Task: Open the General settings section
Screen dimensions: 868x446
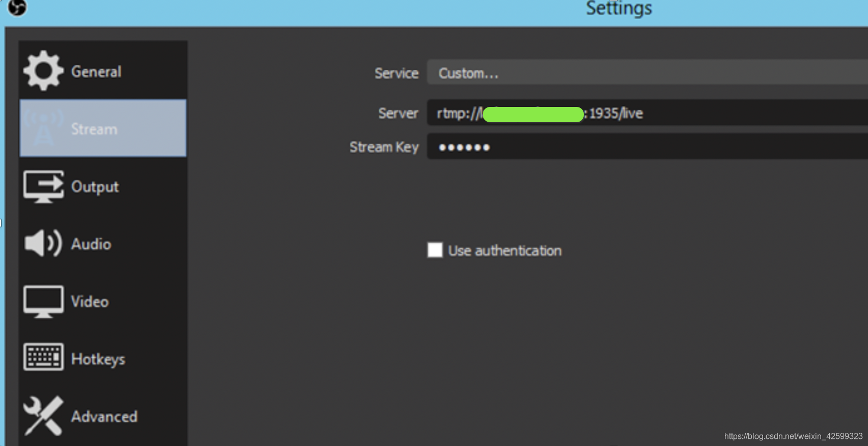Action: [x=103, y=71]
